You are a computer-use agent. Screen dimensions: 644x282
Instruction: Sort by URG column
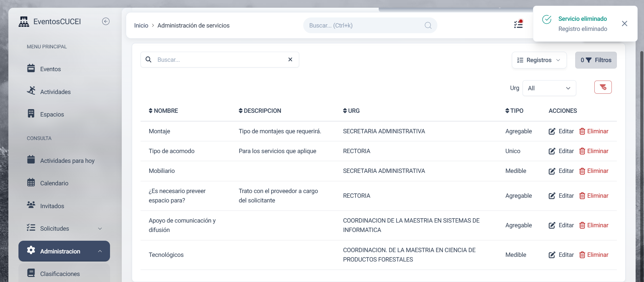point(351,111)
